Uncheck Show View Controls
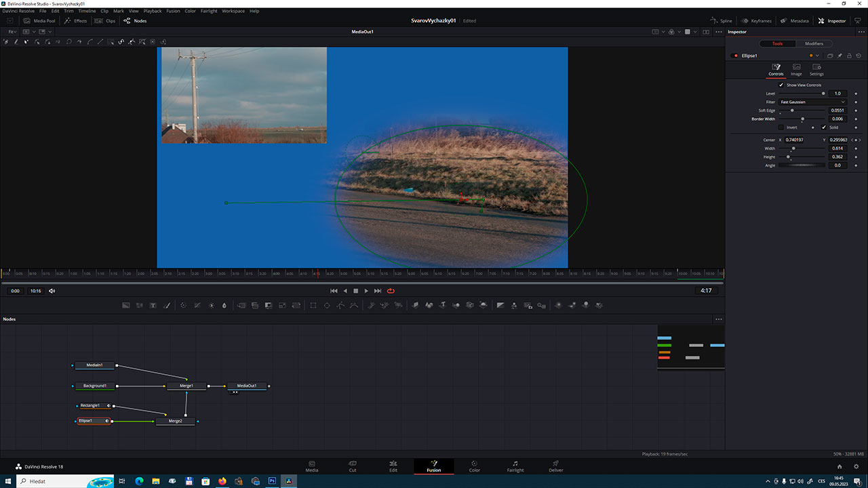Viewport: 868px width, 488px height. pos(781,85)
